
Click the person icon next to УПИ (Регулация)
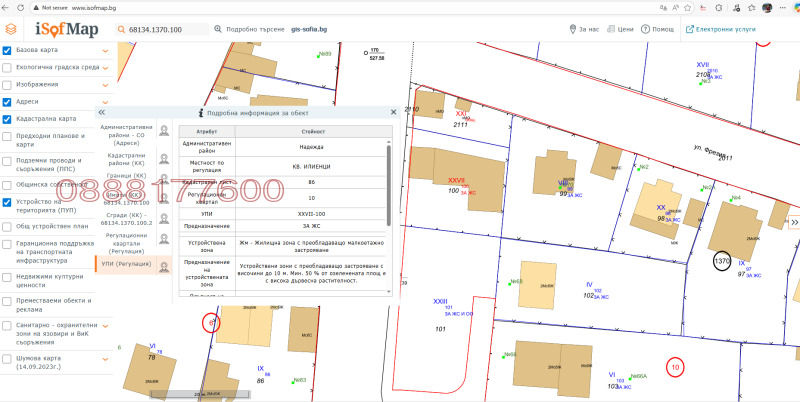(x=163, y=266)
